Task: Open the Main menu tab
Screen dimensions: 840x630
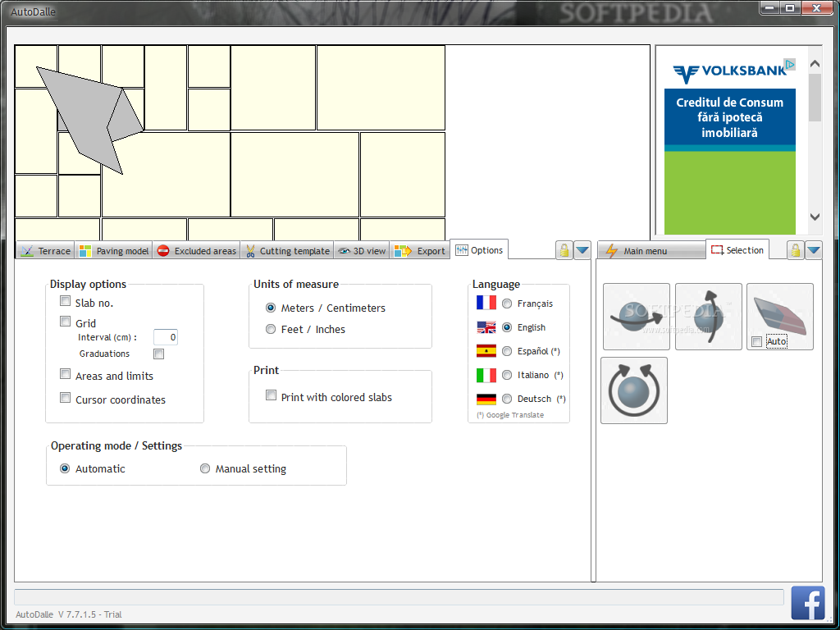Action: (651, 251)
